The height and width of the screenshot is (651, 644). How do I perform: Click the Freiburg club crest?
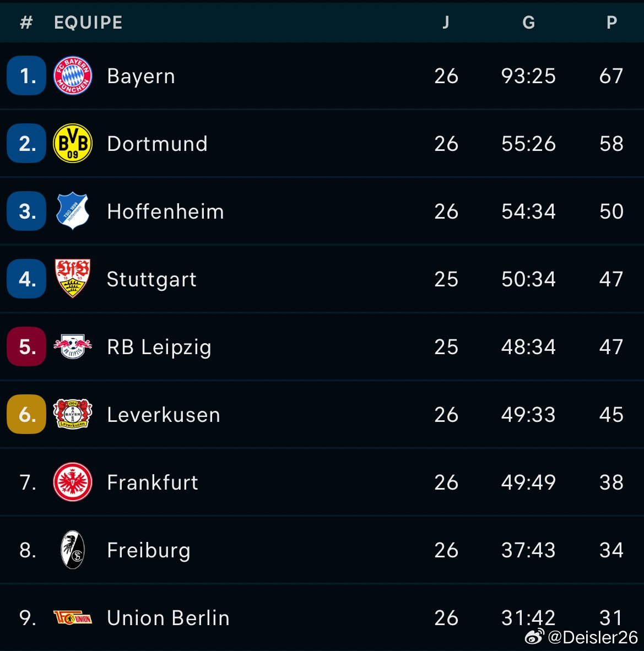point(73,550)
